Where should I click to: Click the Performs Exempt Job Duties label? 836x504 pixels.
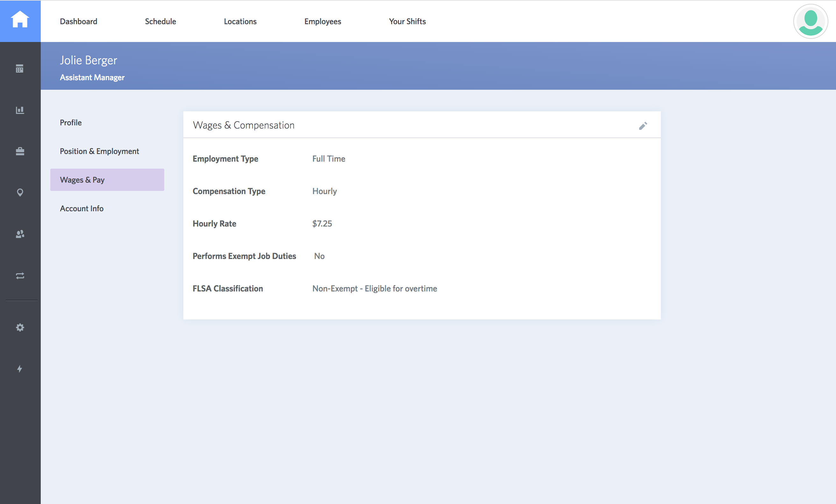pyautogui.click(x=244, y=256)
